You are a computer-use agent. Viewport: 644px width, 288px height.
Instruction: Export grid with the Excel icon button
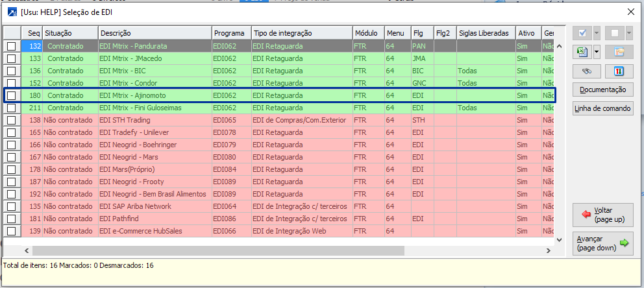tap(582, 52)
